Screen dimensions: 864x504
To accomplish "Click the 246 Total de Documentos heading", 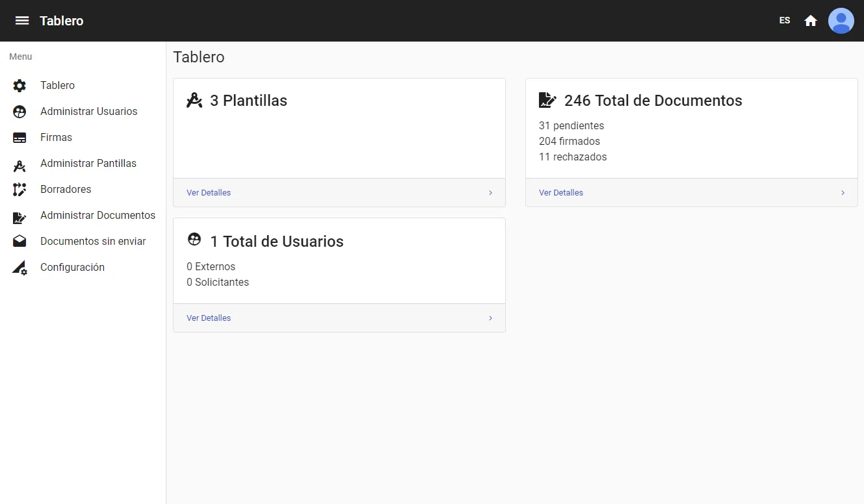I will (x=653, y=101).
